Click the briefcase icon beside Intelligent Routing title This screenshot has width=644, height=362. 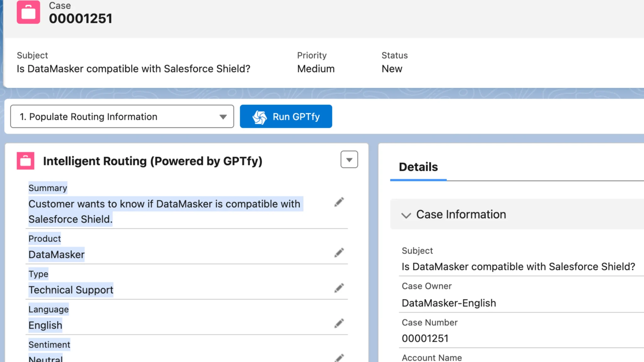coord(25,161)
